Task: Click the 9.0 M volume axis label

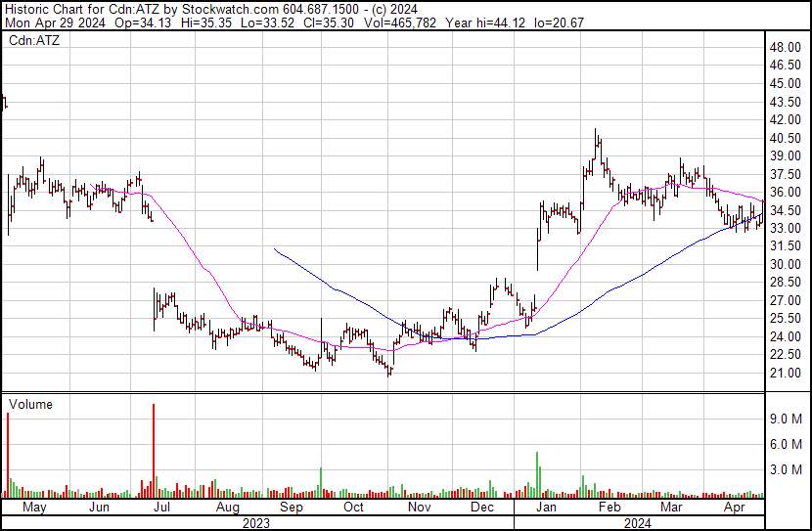Action: pos(786,419)
